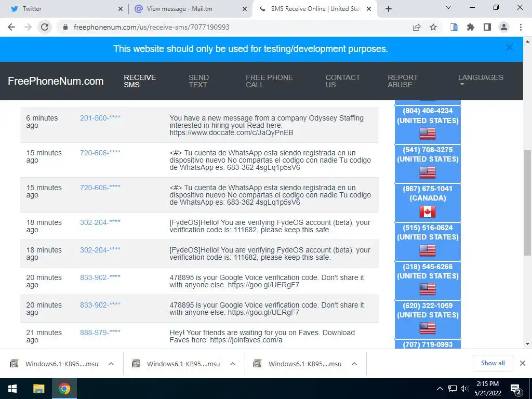
Task: Open a new tab with plus button
Action: [x=389, y=9]
